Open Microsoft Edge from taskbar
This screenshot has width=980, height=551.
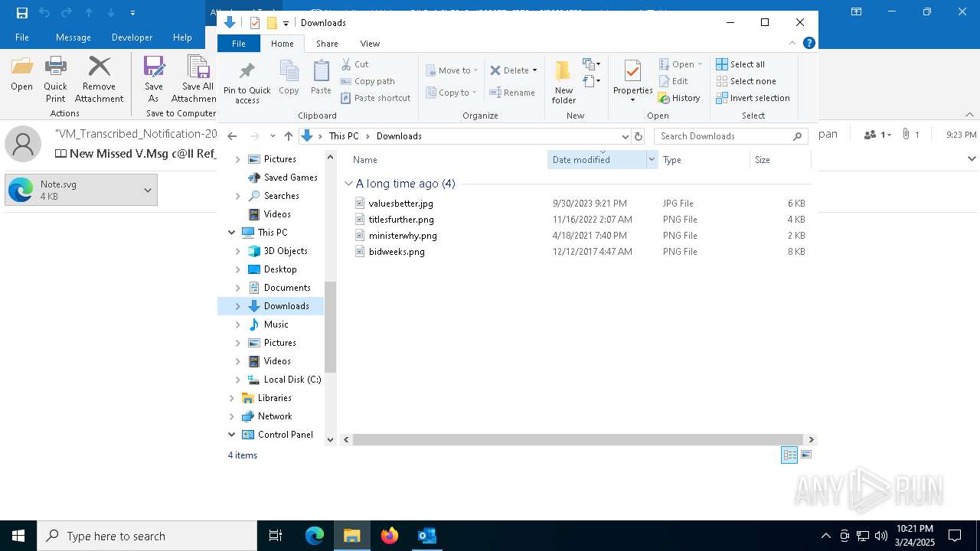[x=315, y=536]
